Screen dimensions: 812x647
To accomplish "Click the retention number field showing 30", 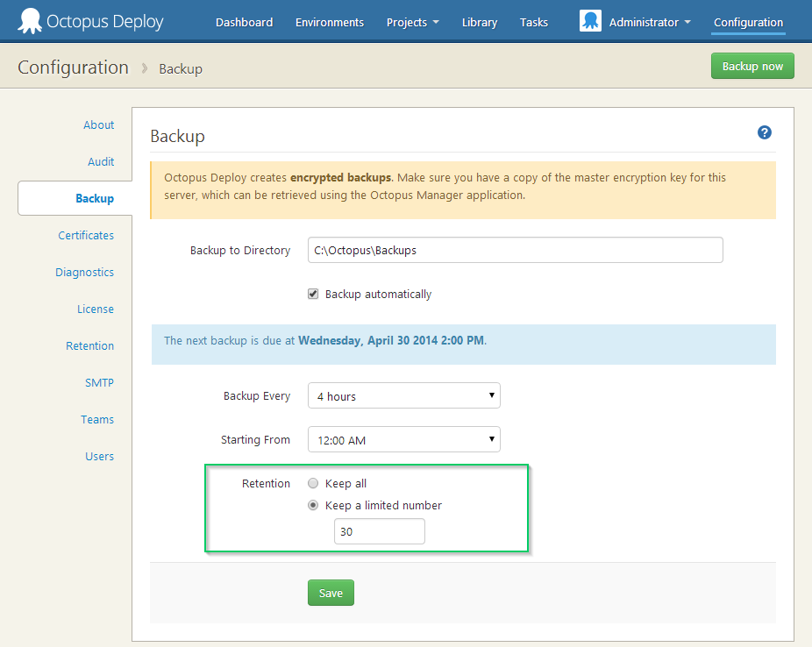I will (x=379, y=531).
